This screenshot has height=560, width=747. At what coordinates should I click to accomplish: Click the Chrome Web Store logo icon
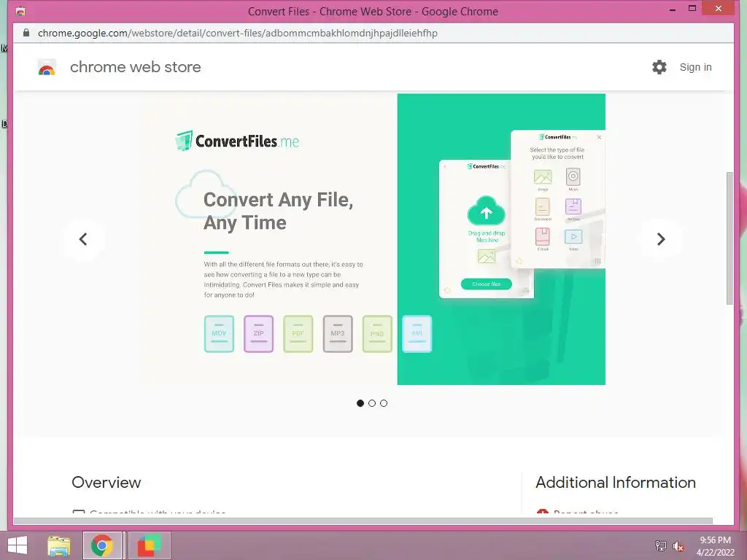click(47, 67)
